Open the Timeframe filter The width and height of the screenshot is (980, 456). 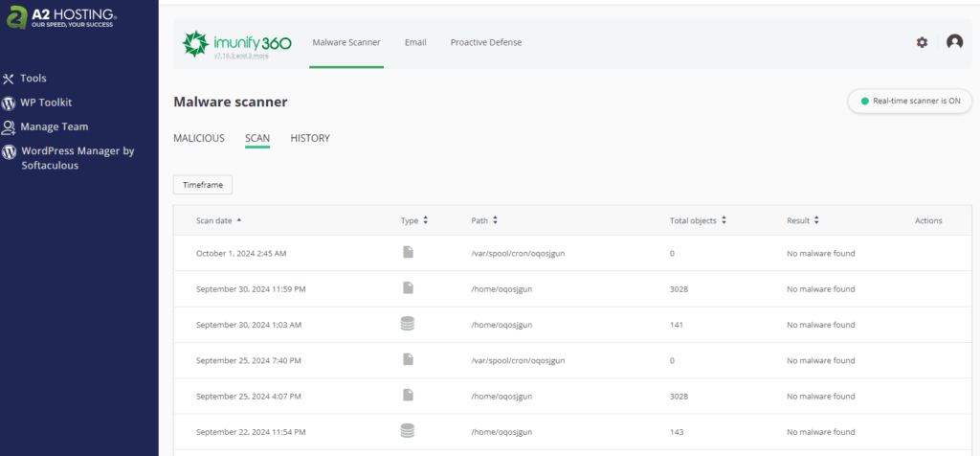pyautogui.click(x=203, y=185)
